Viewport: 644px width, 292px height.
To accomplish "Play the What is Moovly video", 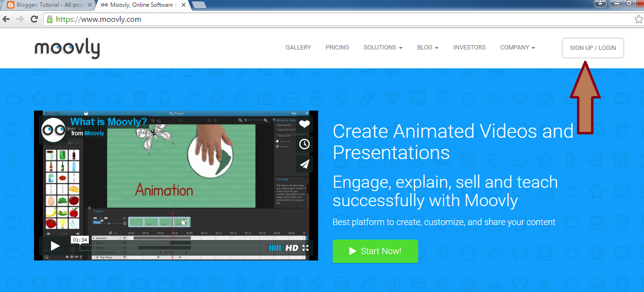I will [55, 246].
